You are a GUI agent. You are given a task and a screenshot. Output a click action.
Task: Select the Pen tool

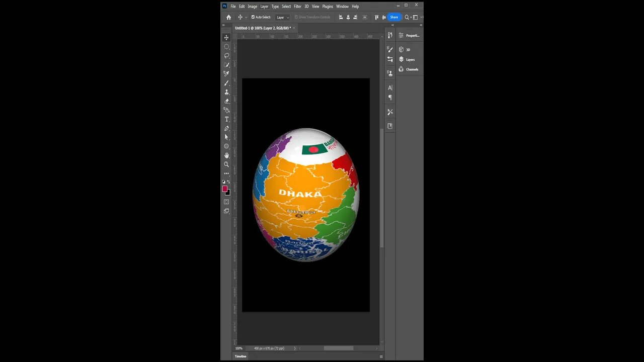click(x=226, y=128)
